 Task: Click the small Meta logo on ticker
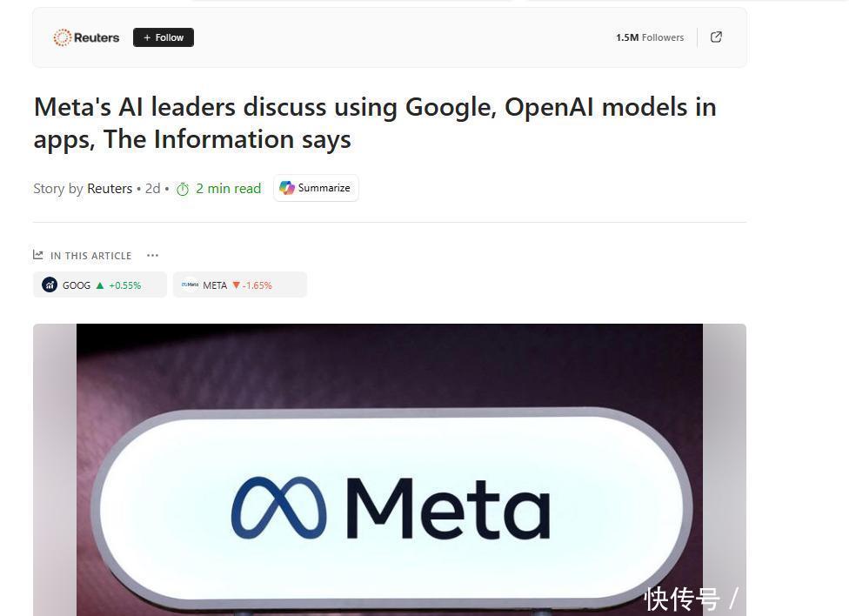coord(190,285)
